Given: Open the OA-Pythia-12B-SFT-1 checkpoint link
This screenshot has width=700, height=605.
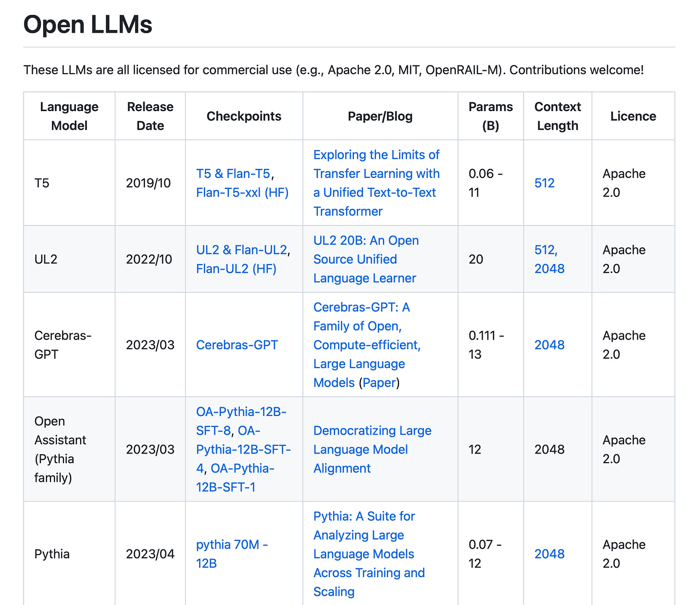Looking at the screenshot, I should point(235,478).
